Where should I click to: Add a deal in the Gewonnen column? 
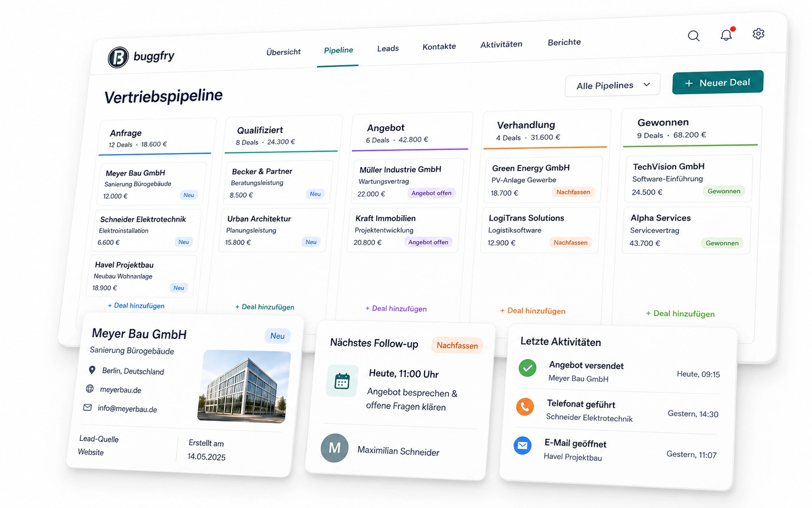tap(680, 313)
